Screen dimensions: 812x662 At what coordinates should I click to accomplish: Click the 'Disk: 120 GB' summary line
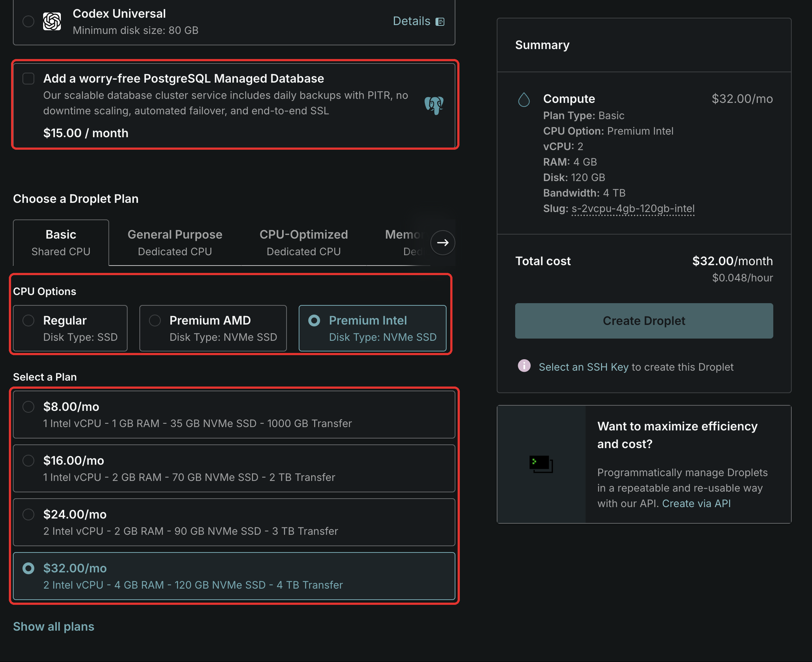click(x=574, y=177)
